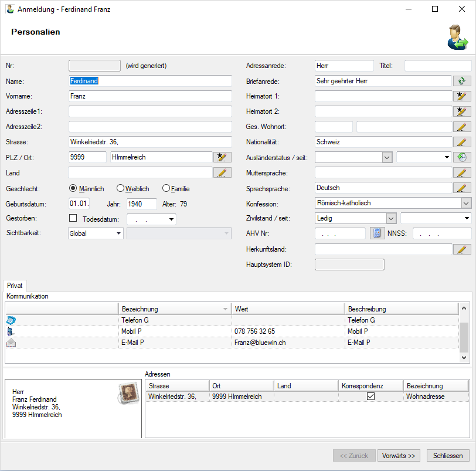Click into the Vorname input field
Image resolution: width=476 pixels, height=471 pixels.
coord(150,96)
